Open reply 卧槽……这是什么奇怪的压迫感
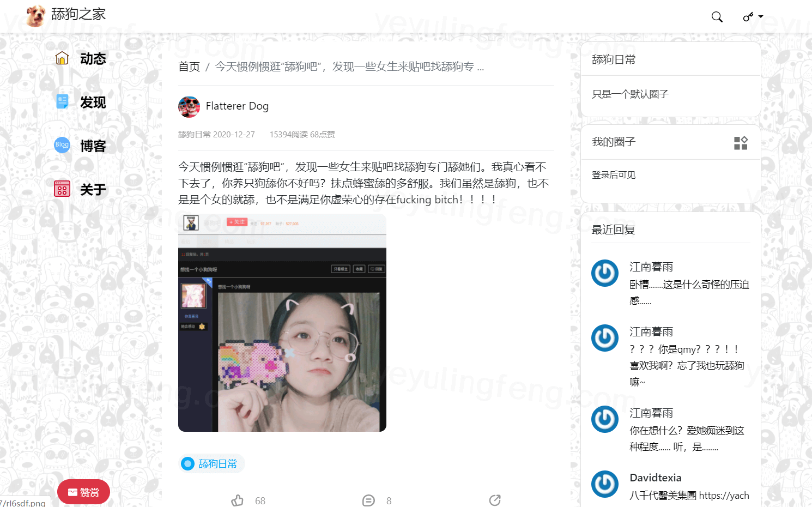 click(x=689, y=293)
